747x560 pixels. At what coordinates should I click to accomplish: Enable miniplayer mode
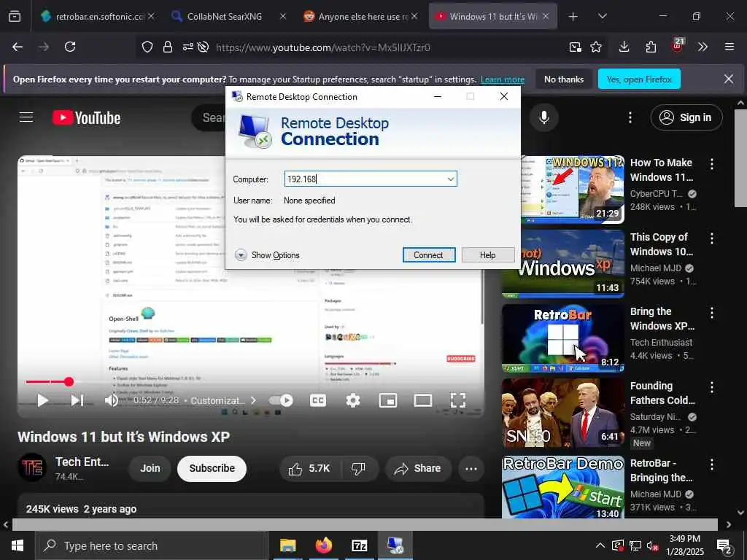coord(388,400)
